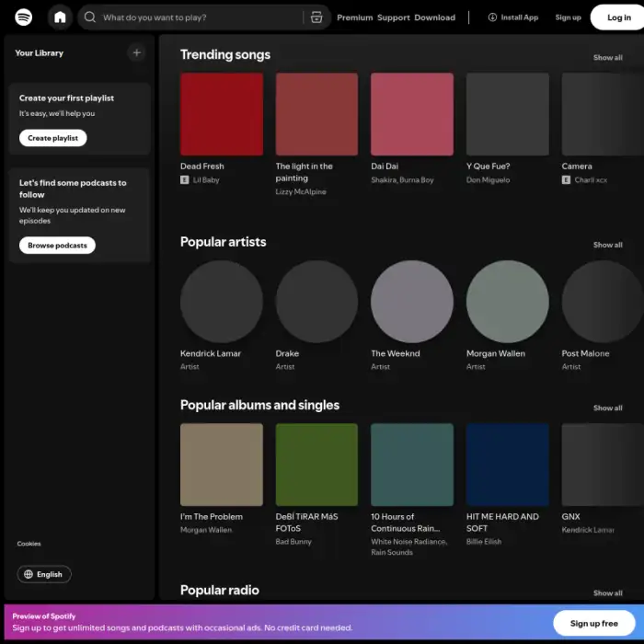Click Shakira, Burna Boy artist text
644x644 pixels.
[402, 180]
